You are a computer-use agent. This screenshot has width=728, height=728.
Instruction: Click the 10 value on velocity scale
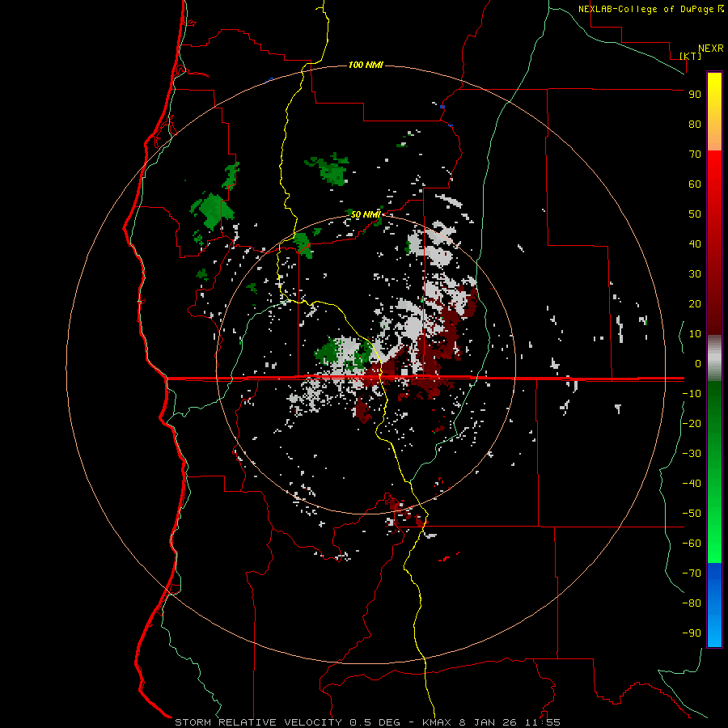tap(695, 334)
